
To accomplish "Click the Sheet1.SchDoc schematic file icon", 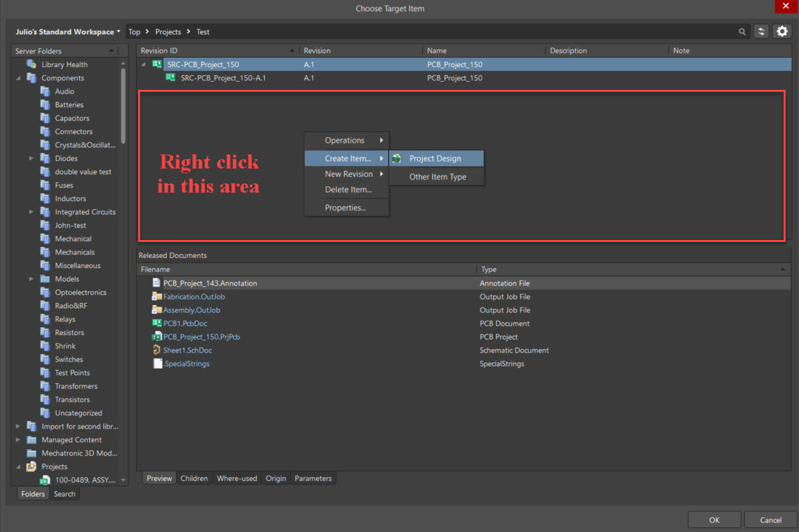I will click(157, 350).
